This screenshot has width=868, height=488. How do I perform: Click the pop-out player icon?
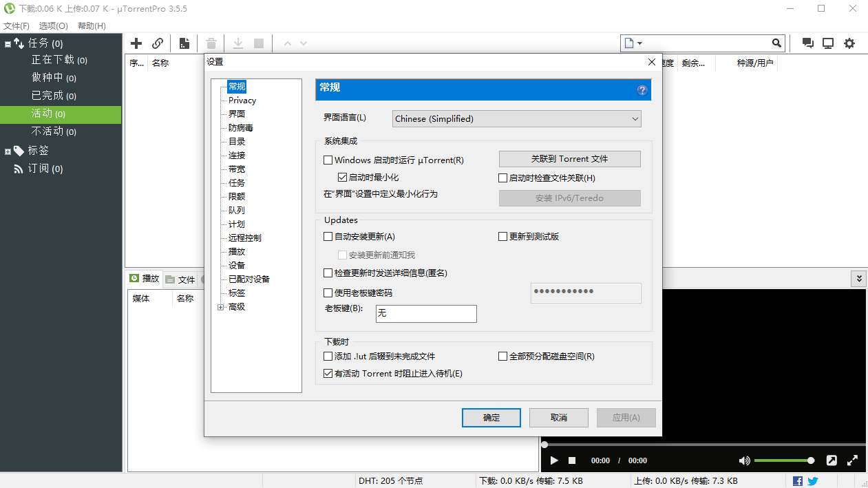coord(832,460)
